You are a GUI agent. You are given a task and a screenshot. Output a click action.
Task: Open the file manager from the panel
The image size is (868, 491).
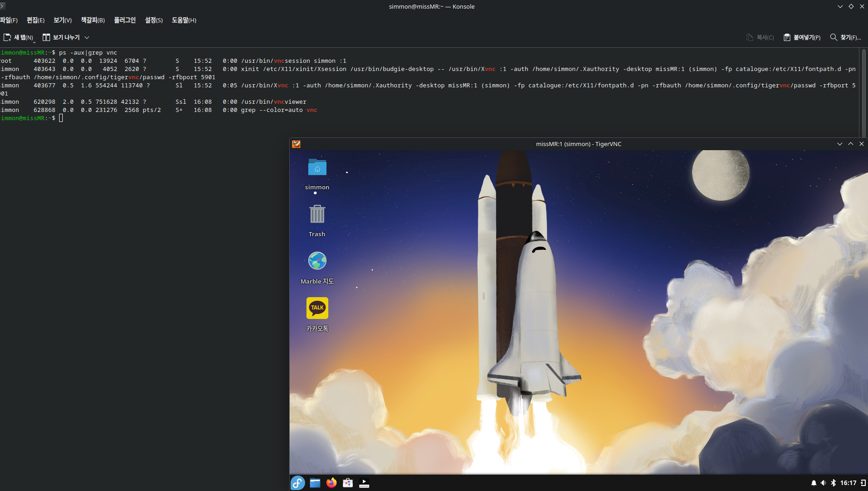click(x=315, y=483)
